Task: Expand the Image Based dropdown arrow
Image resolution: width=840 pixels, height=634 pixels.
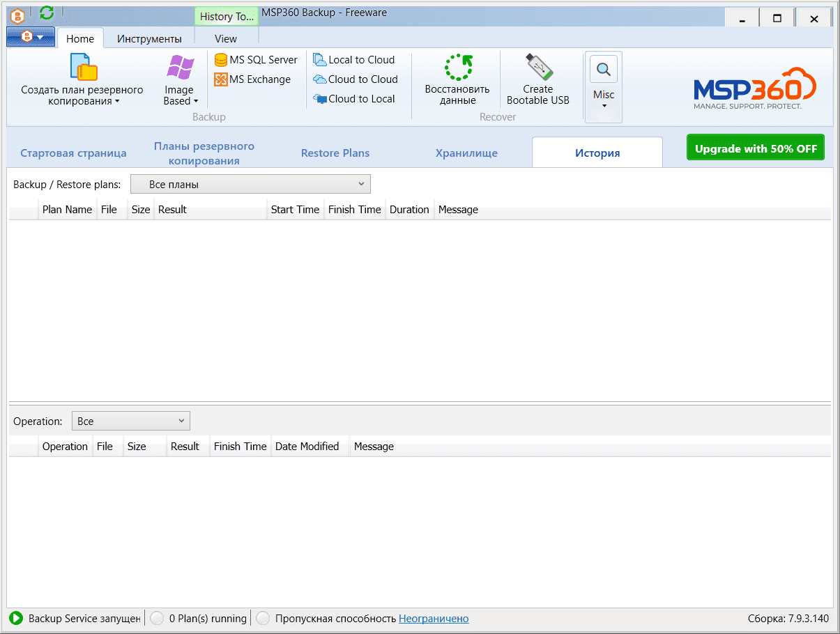Action: click(196, 102)
